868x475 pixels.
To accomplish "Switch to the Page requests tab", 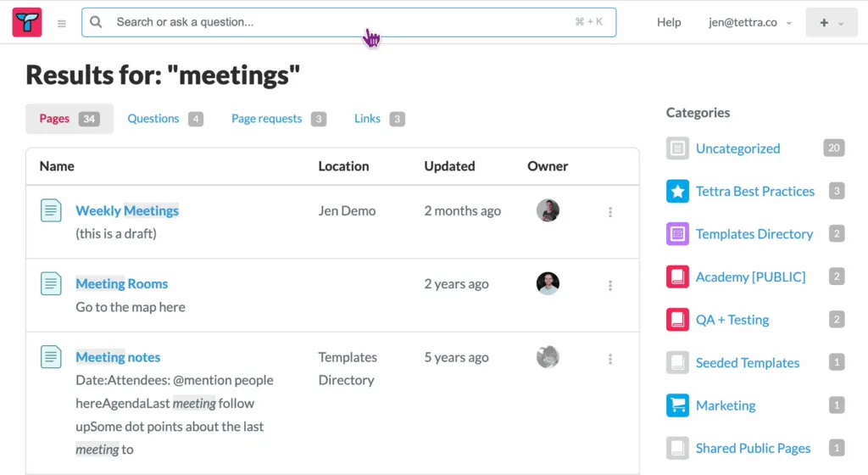I will (278, 119).
